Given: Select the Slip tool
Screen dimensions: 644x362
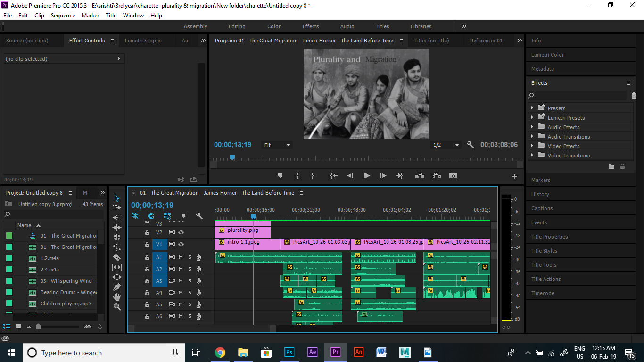Looking at the screenshot, I should [x=117, y=267].
